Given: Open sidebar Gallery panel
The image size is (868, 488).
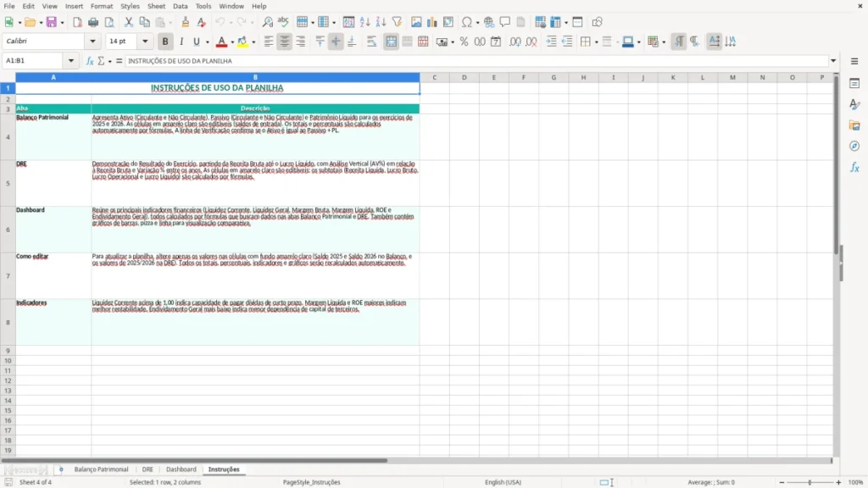Looking at the screenshot, I should point(854,125).
